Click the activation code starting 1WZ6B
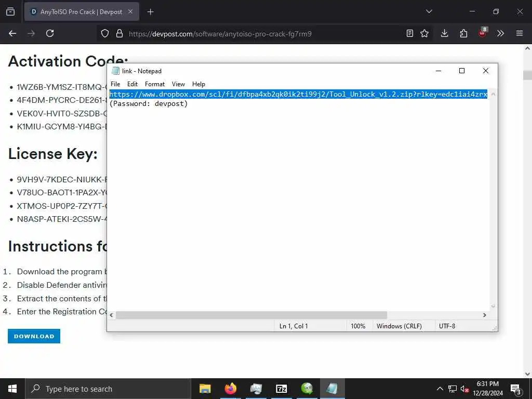The image size is (532, 399). click(62, 87)
